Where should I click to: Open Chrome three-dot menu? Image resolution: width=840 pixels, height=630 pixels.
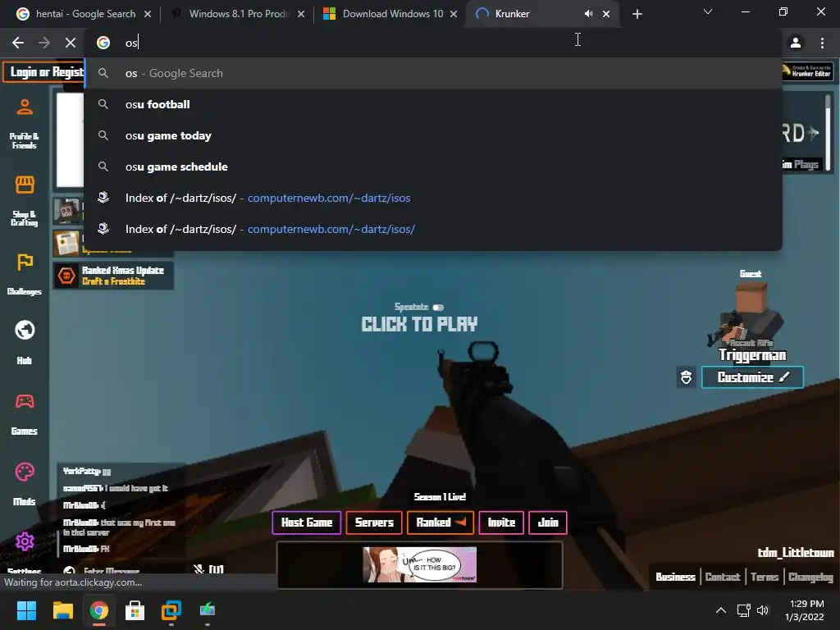tap(822, 43)
